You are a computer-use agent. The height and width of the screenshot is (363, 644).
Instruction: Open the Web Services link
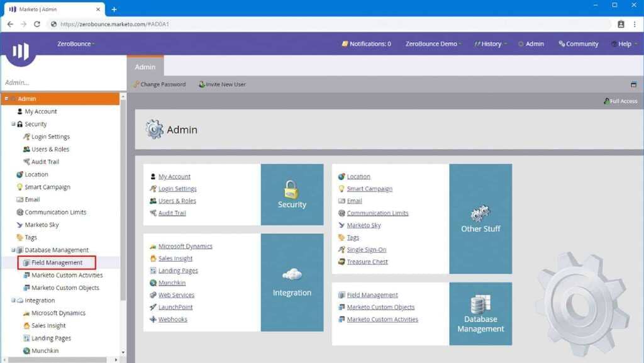(x=176, y=295)
